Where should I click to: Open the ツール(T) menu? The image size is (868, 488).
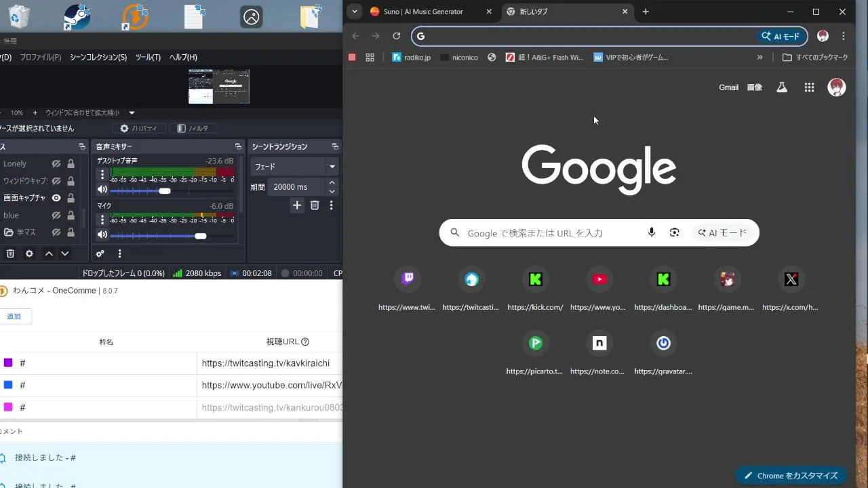click(148, 58)
